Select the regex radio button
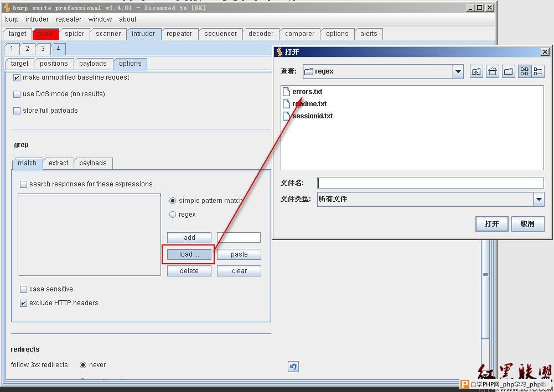 (173, 215)
